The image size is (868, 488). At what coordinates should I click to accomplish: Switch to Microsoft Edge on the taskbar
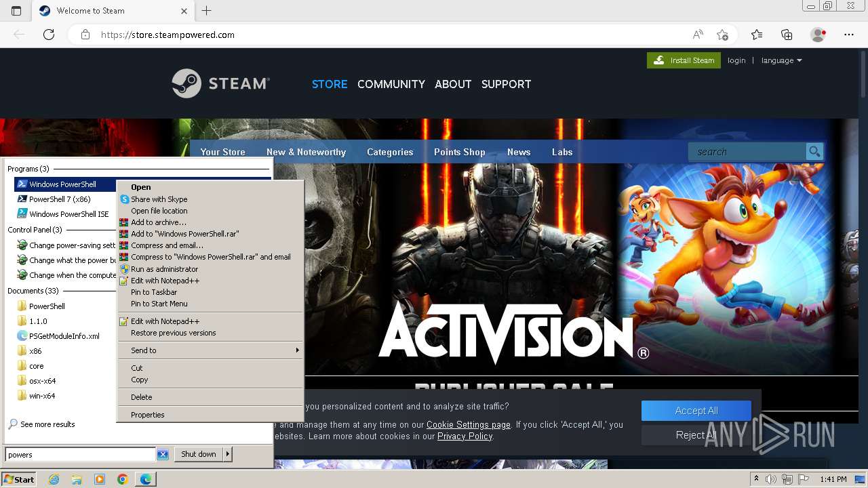pyautogui.click(x=146, y=479)
